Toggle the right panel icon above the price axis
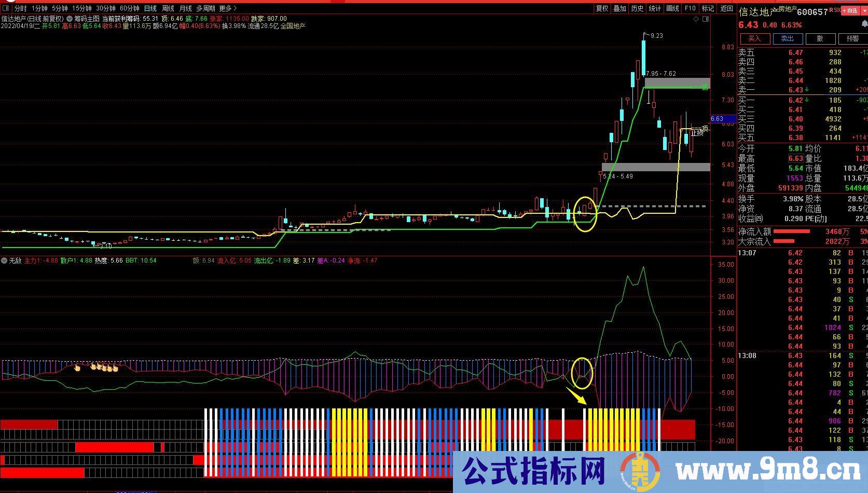Screen dimensions: 868x493 tap(705, 19)
